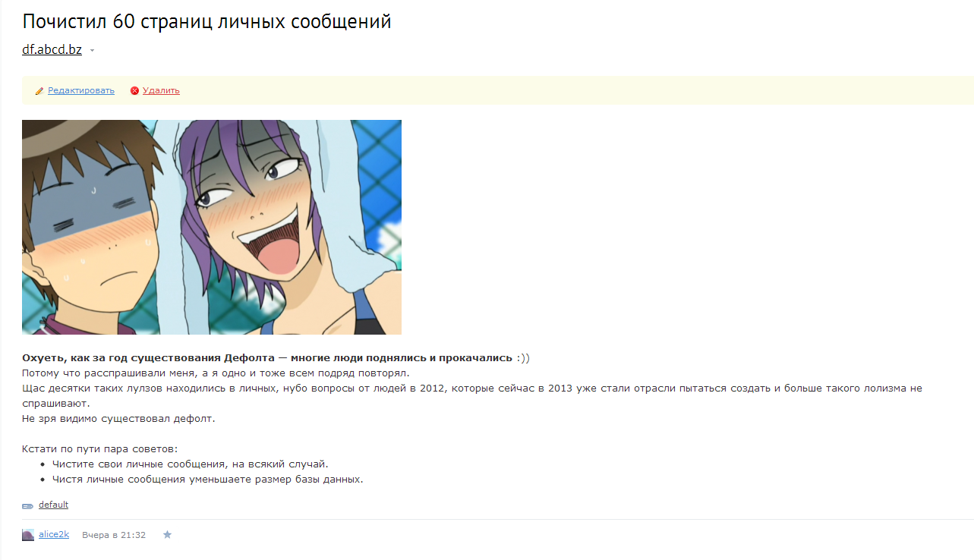Click the Удалить delete link
Screen dimensions: 974x560
tap(161, 90)
